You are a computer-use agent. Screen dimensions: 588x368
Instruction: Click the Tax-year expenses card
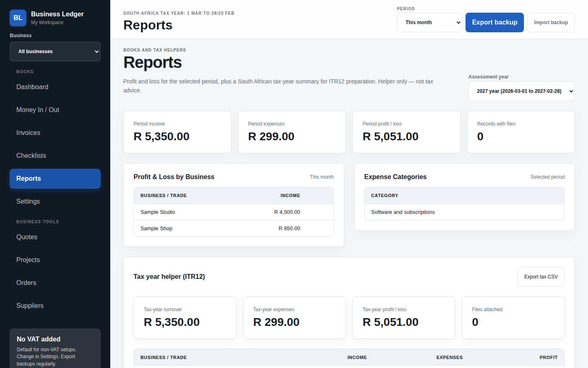294,318
